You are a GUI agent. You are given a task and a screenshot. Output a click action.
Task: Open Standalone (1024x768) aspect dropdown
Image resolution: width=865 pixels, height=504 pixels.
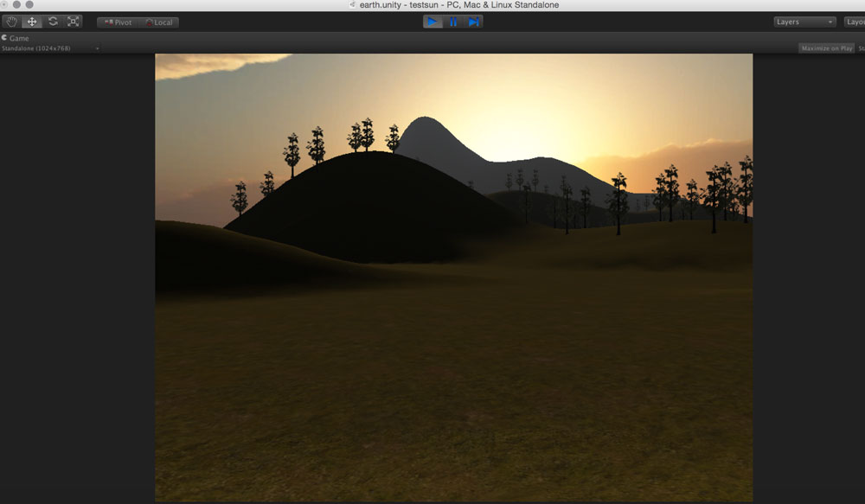pos(50,48)
